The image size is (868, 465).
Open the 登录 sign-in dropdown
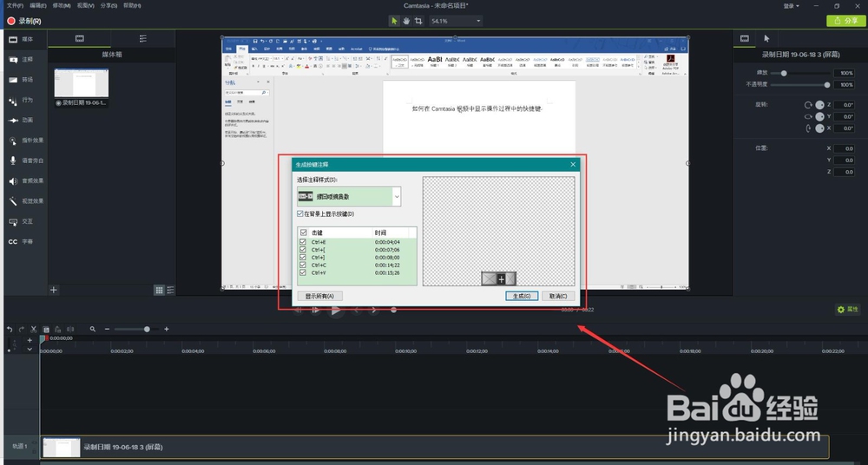[x=791, y=6]
